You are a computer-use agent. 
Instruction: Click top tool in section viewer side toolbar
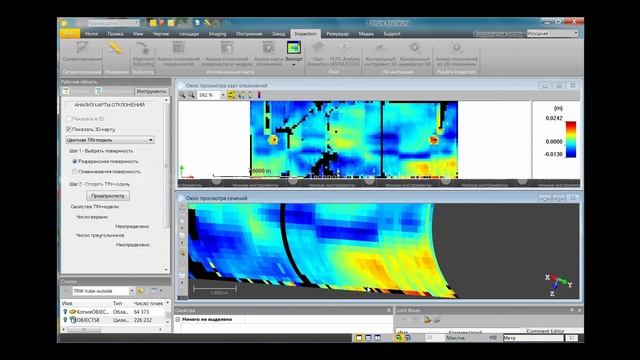click(x=182, y=208)
